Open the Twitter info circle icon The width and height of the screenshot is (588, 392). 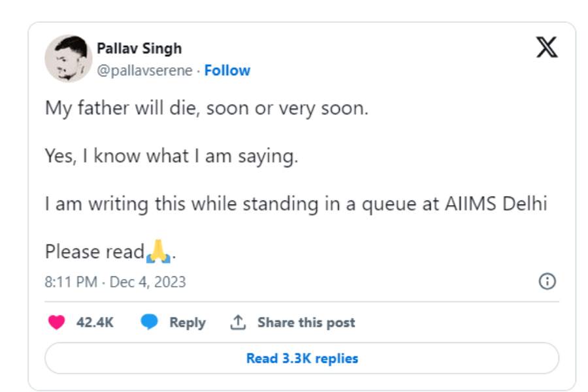547,282
